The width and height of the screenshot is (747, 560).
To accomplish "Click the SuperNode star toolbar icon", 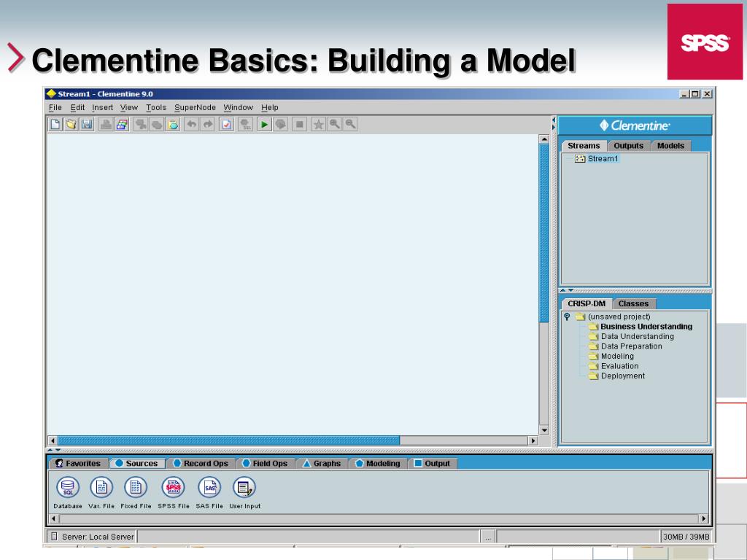I will click(x=318, y=124).
